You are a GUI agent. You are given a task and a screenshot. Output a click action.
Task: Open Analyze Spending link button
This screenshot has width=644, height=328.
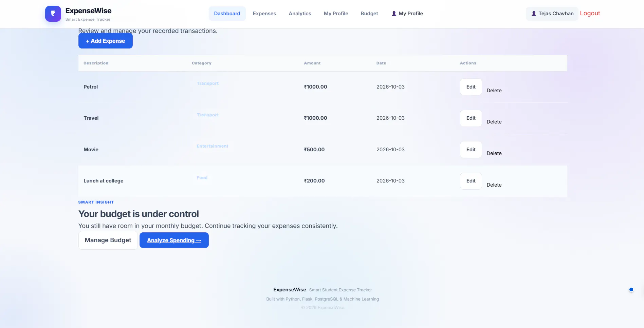point(174,240)
